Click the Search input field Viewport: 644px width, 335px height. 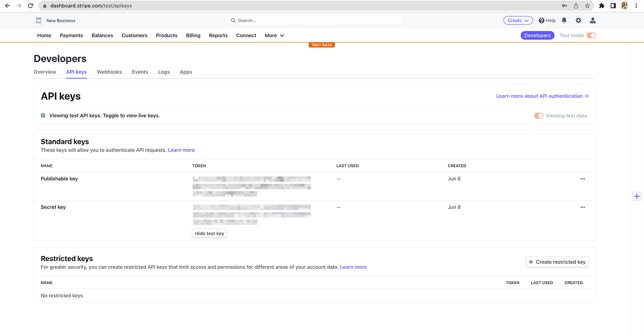pos(315,21)
